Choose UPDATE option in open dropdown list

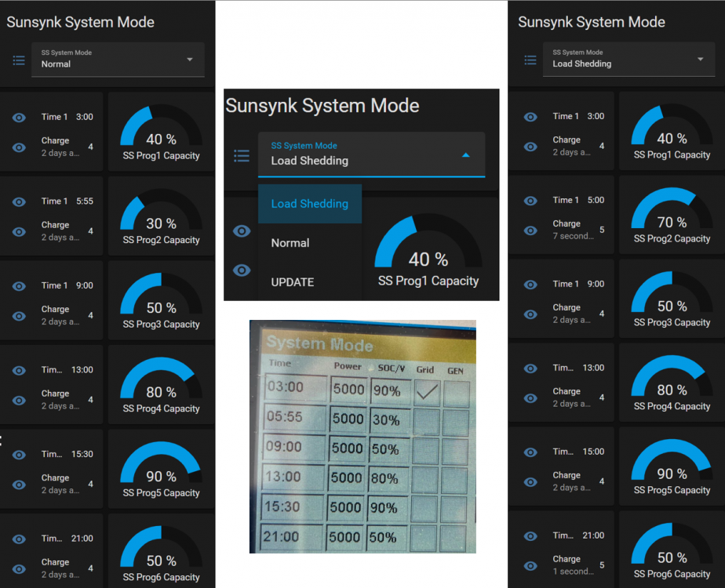pyautogui.click(x=310, y=281)
